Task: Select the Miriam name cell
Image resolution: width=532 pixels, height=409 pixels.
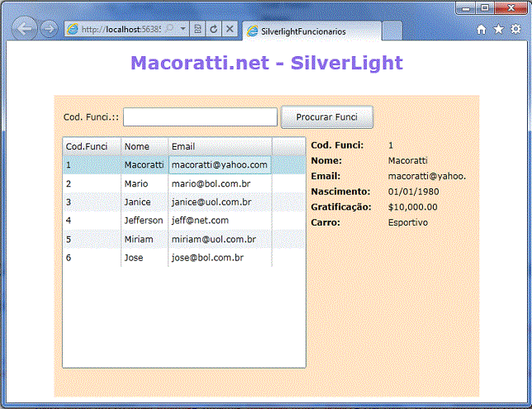Action: tap(145, 240)
